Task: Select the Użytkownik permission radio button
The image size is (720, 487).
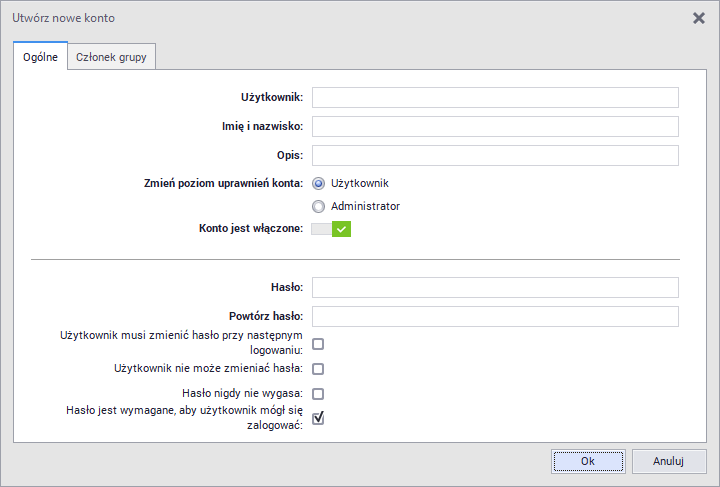Action: 319,184
